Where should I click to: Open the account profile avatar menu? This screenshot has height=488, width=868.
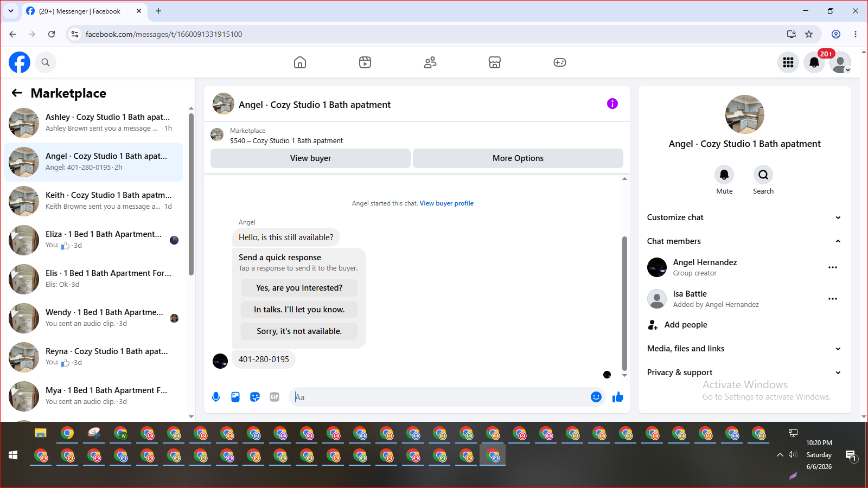coord(840,62)
